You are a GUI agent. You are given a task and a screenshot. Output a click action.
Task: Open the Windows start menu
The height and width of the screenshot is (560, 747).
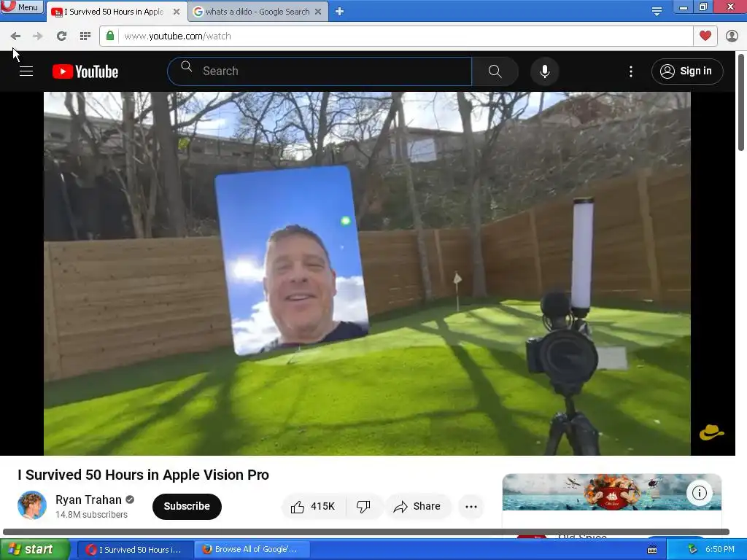pyautogui.click(x=34, y=550)
